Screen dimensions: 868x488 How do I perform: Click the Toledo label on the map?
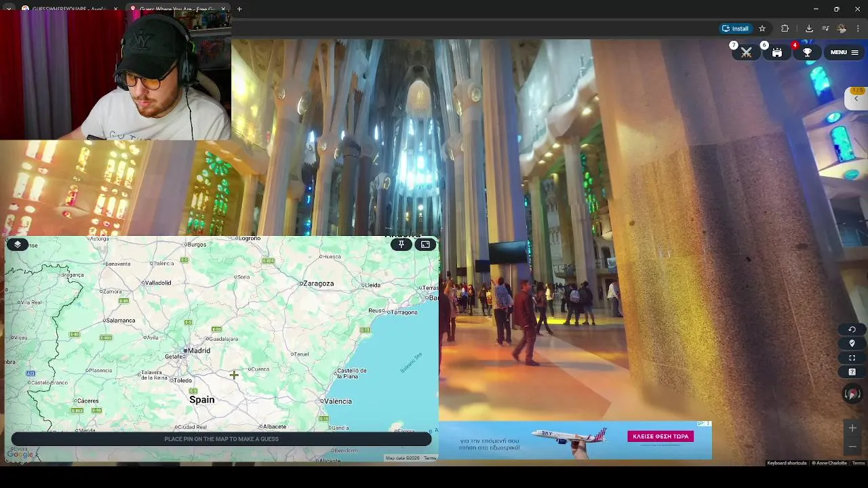pos(182,381)
